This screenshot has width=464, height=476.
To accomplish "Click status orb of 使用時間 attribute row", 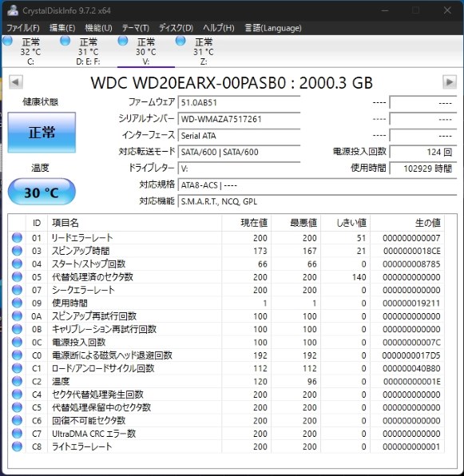I will (x=17, y=303).
